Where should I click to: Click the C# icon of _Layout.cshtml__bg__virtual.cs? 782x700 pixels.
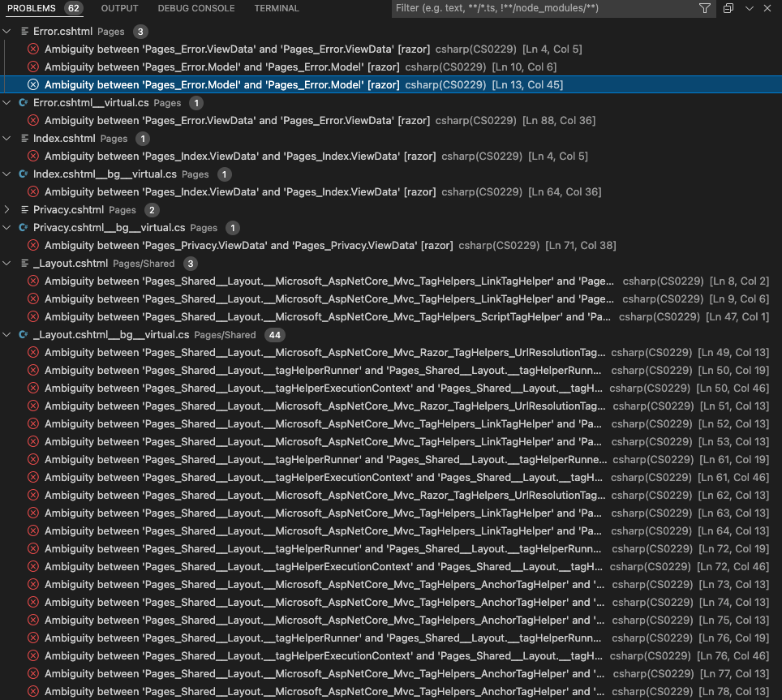24,334
